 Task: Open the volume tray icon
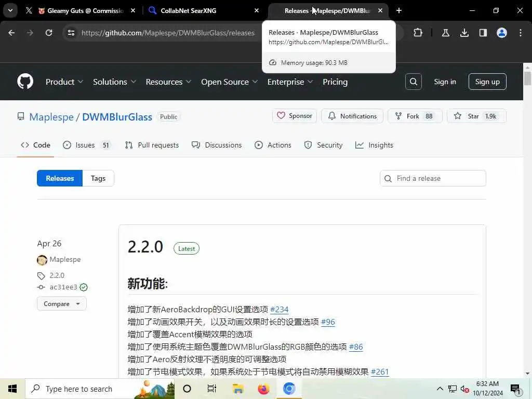pyautogui.click(x=464, y=389)
